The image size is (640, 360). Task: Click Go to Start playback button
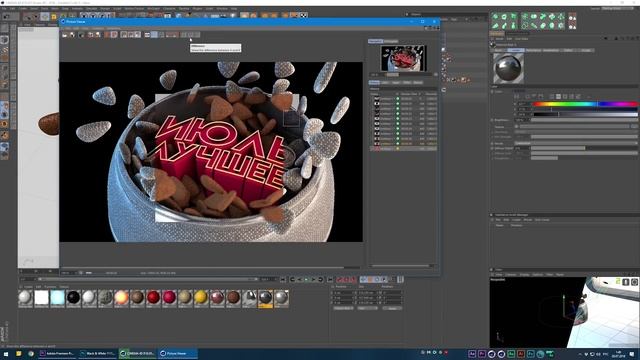point(283,280)
